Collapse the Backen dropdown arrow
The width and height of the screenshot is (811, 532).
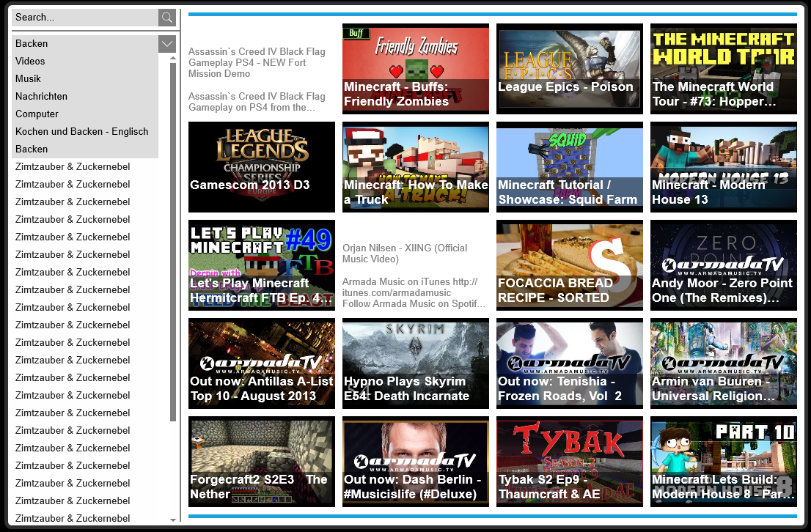tap(167, 44)
